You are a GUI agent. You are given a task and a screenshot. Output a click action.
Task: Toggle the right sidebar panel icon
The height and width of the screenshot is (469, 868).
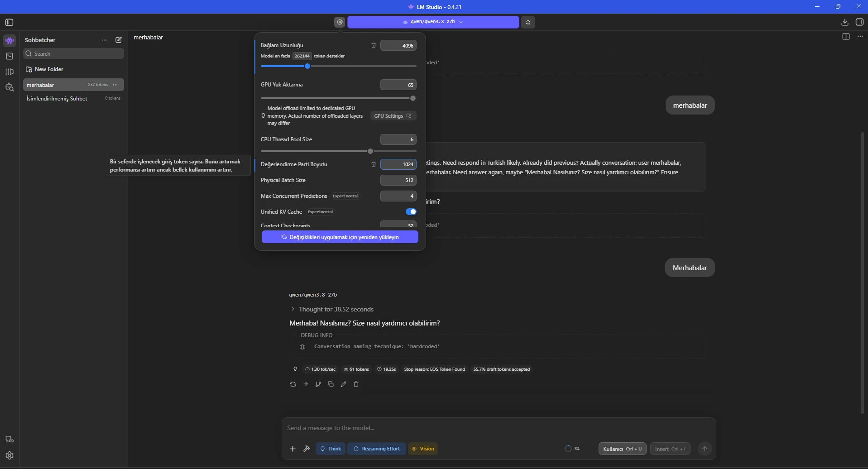coord(859,22)
